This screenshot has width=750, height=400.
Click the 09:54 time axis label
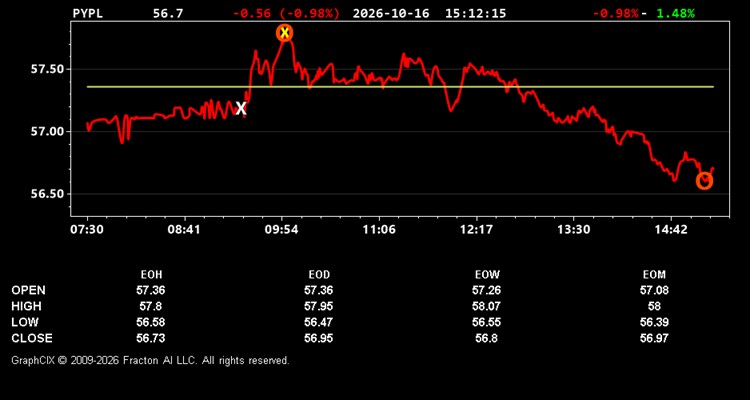click(282, 230)
